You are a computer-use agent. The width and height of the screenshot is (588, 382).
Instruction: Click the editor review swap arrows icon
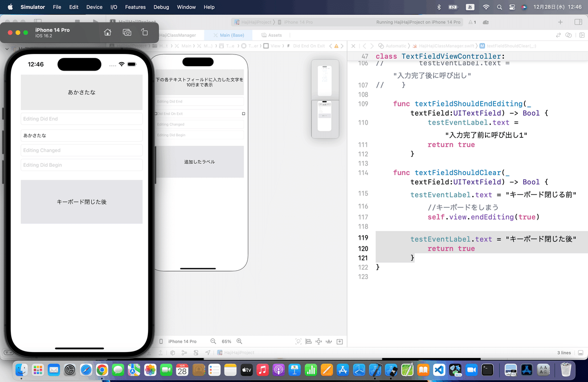tap(558, 35)
